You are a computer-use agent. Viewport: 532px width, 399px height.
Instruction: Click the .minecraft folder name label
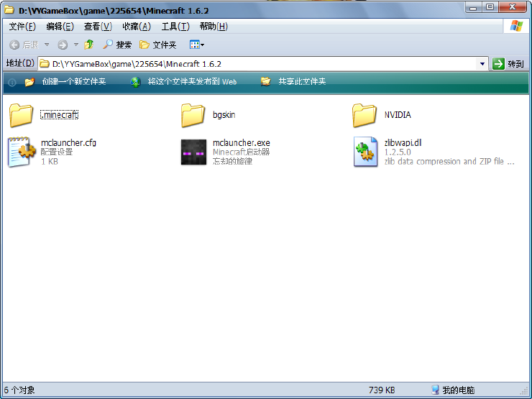(x=60, y=115)
